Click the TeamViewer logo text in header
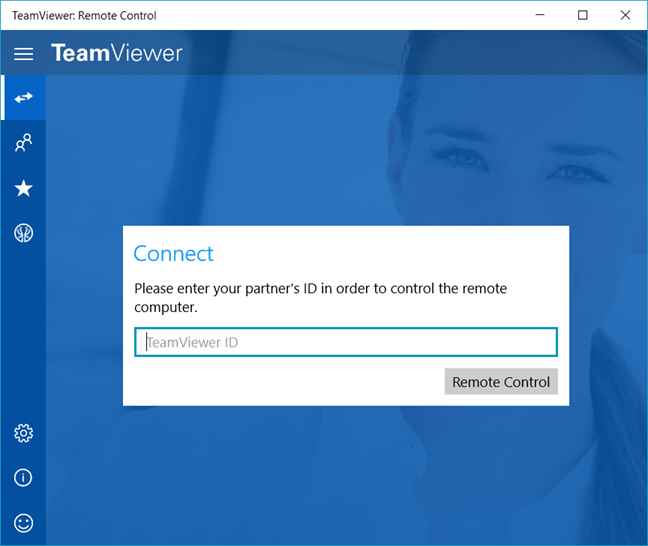 click(x=117, y=53)
